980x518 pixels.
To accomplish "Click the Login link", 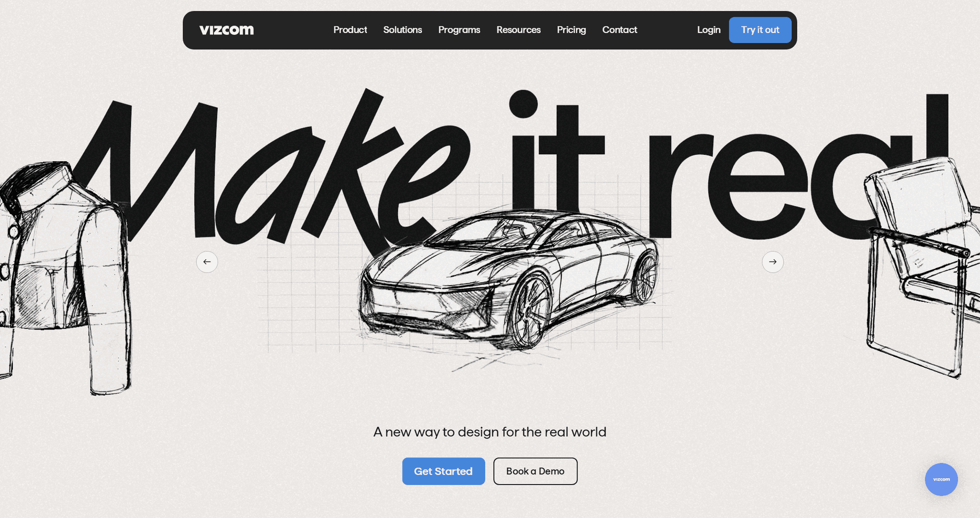I will pyautogui.click(x=708, y=30).
